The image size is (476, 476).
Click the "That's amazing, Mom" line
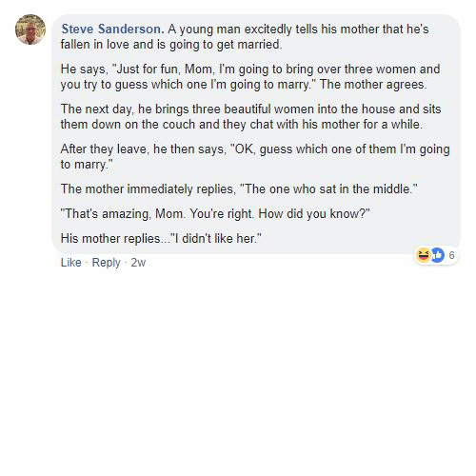215,213
